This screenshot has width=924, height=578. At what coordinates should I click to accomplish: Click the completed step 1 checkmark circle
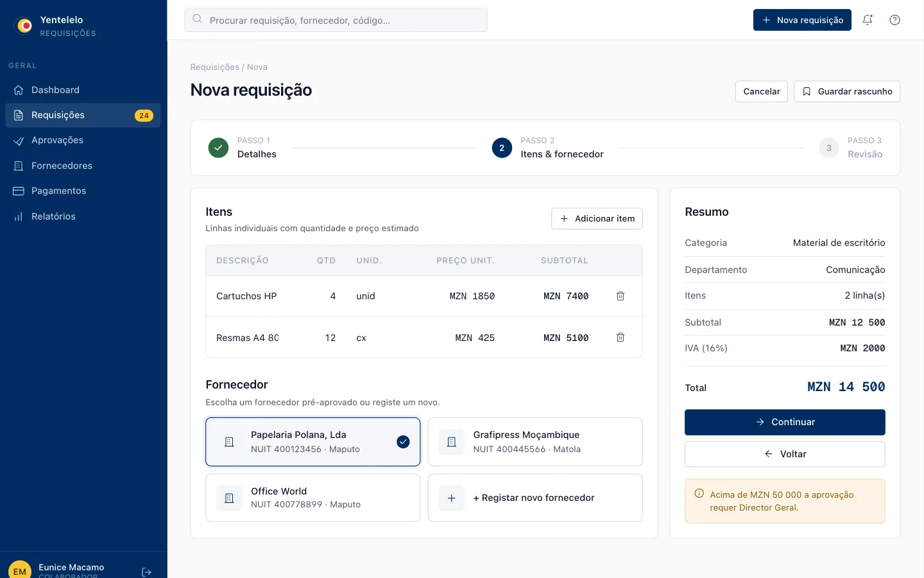pyautogui.click(x=218, y=148)
